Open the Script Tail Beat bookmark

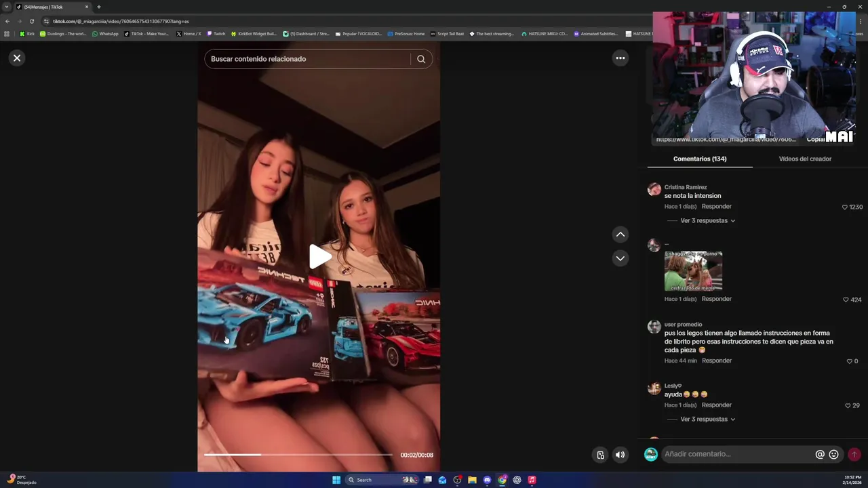point(448,34)
